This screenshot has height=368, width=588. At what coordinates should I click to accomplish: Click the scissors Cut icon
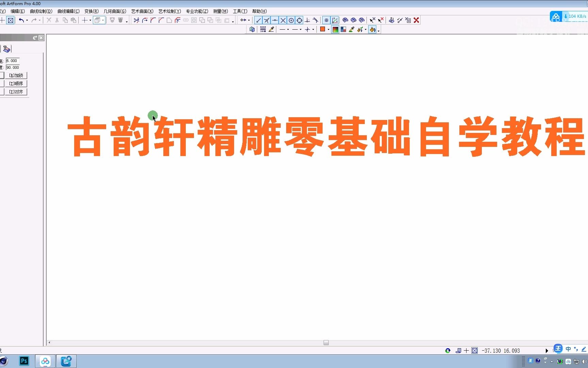(x=57, y=20)
